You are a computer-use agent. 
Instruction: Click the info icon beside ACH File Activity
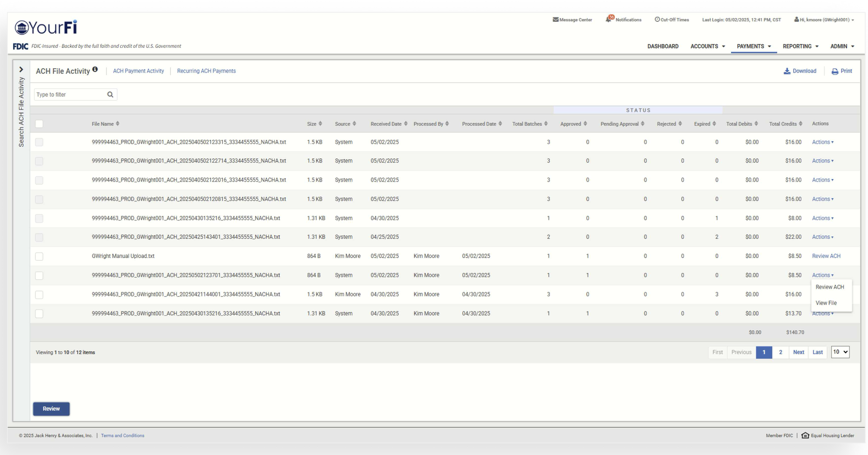click(x=95, y=70)
